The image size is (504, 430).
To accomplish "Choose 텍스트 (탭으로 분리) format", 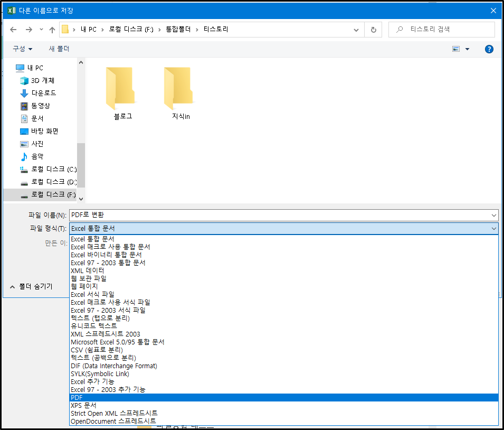I will pos(284,319).
